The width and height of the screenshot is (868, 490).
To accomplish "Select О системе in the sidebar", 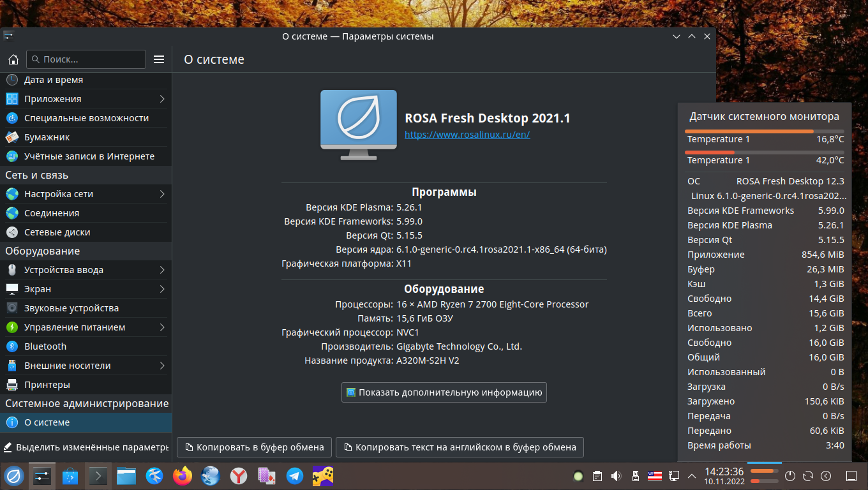I will pos(86,422).
